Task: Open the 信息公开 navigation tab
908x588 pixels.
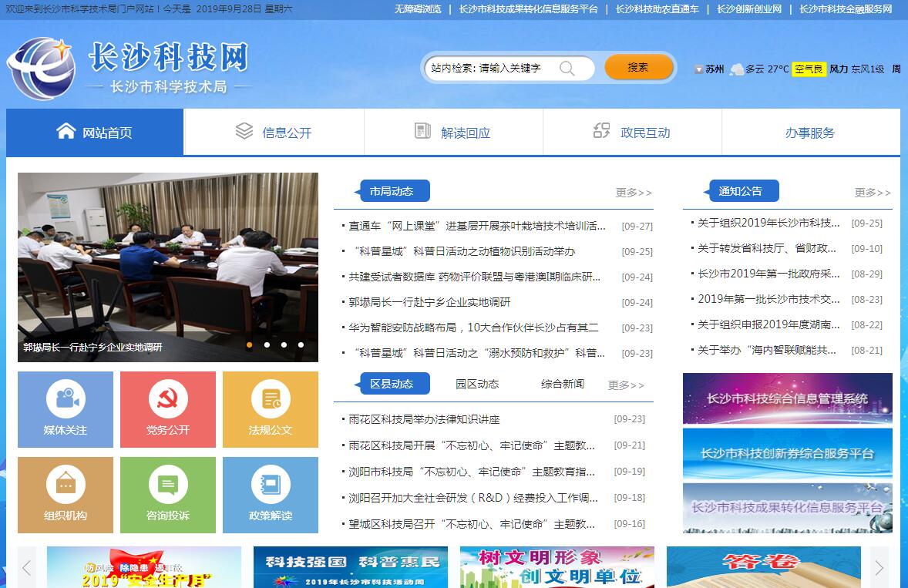Action: [274, 133]
